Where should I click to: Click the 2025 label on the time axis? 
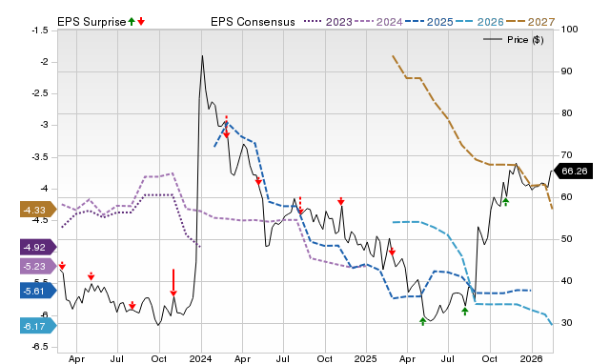366,358
